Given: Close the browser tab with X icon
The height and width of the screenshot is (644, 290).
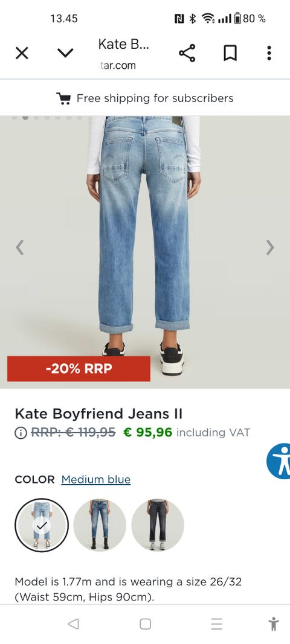Looking at the screenshot, I should click(22, 53).
